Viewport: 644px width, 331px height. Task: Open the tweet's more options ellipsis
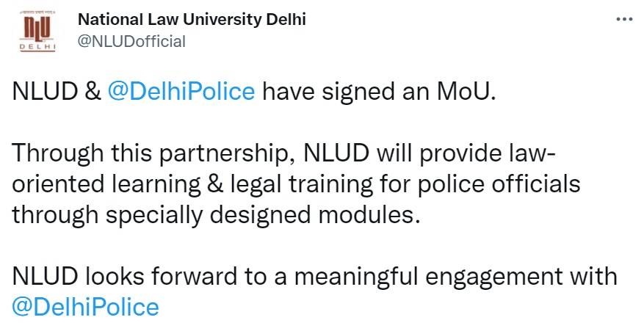coord(623,19)
